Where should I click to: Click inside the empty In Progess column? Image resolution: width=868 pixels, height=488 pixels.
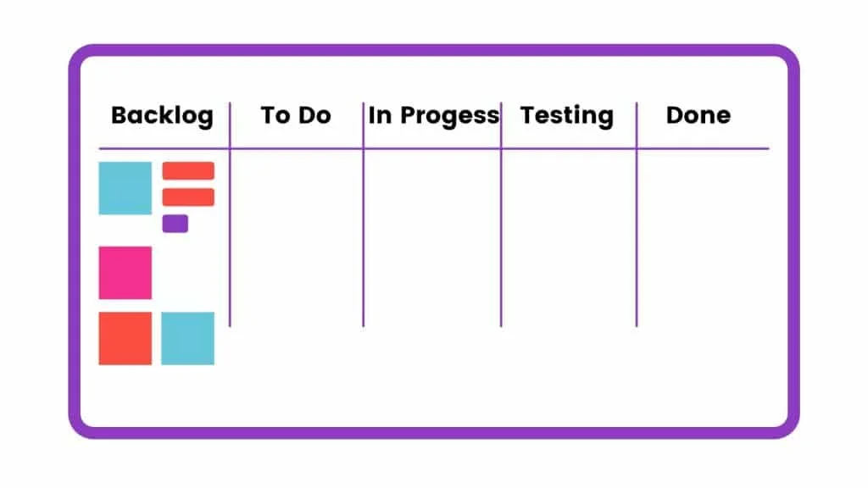pos(432,237)
